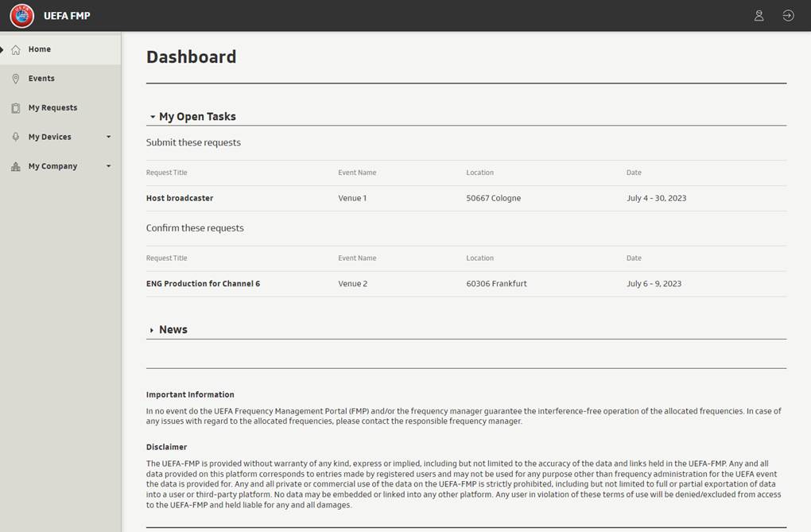Screen dimensions: 811x532
Task: Click the My Requests clipboard icon
Action: (16, 108)
